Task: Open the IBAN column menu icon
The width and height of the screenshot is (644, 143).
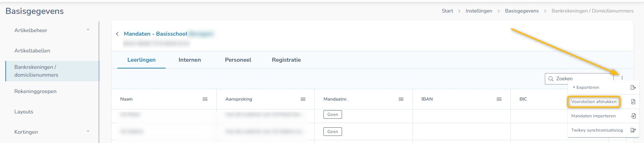Action: tap(499, 99)
